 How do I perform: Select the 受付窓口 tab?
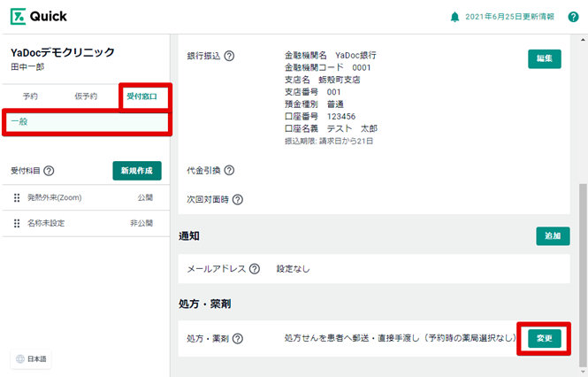click(x=141, y=96)
